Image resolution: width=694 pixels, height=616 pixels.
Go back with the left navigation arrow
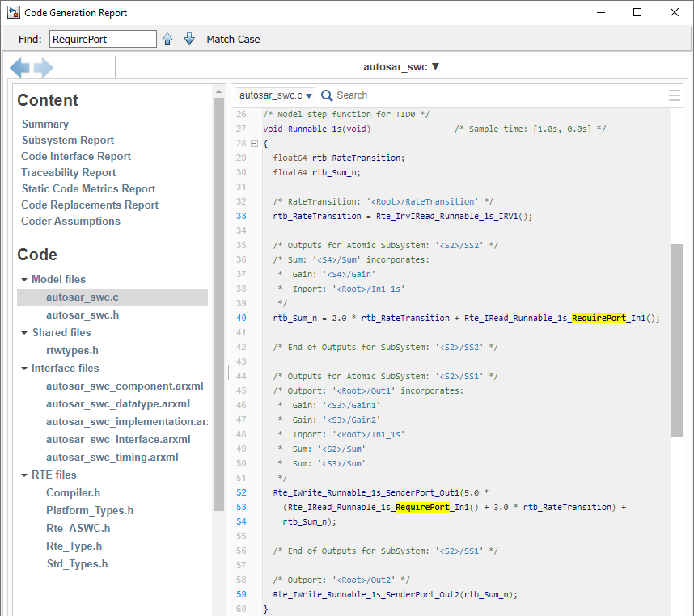[19, 68]
